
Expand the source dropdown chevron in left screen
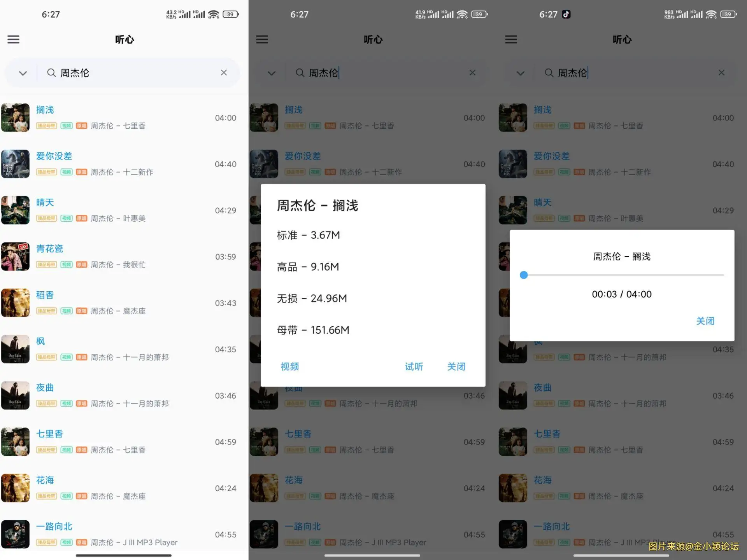(x=23, y=73)
